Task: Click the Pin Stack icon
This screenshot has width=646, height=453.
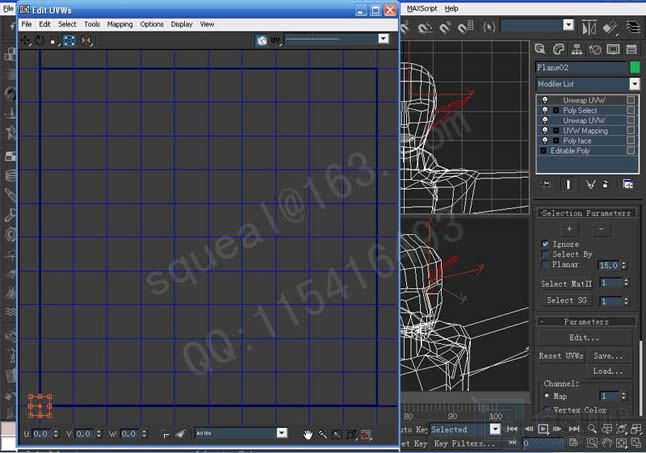Action: [546, 184]
